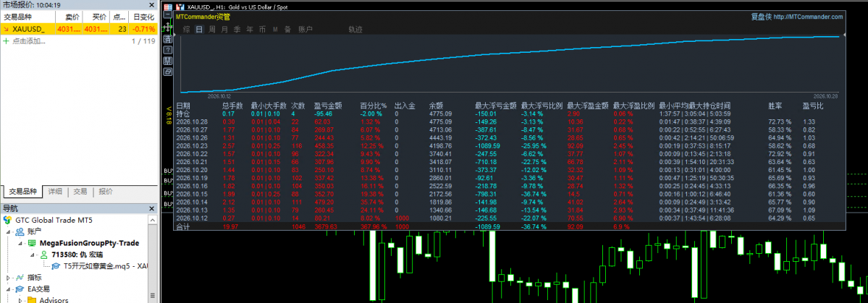868x303 pixels.
Task: Click the plus icon beside 点击添加
Action: [7, 41]
